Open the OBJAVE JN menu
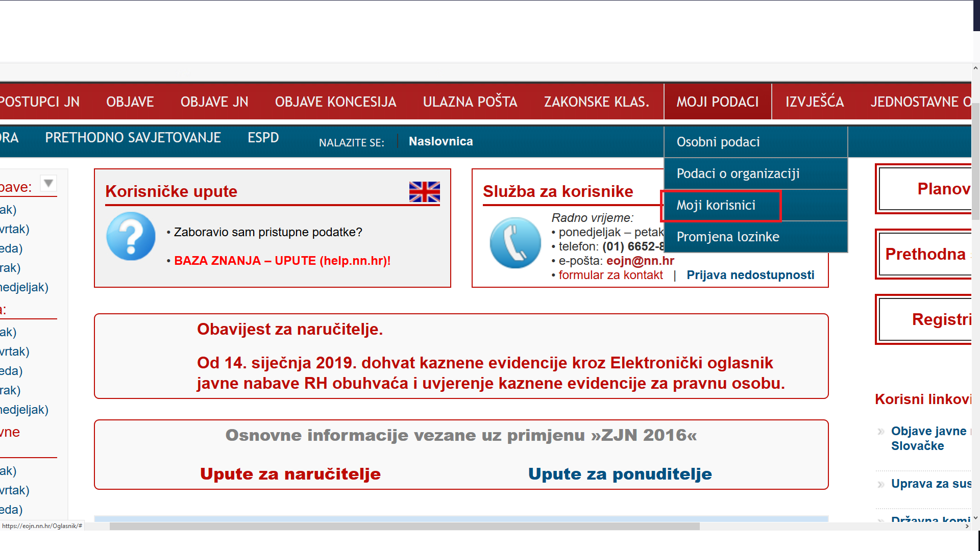Screen dimensions: 980x551 [214, 102]
